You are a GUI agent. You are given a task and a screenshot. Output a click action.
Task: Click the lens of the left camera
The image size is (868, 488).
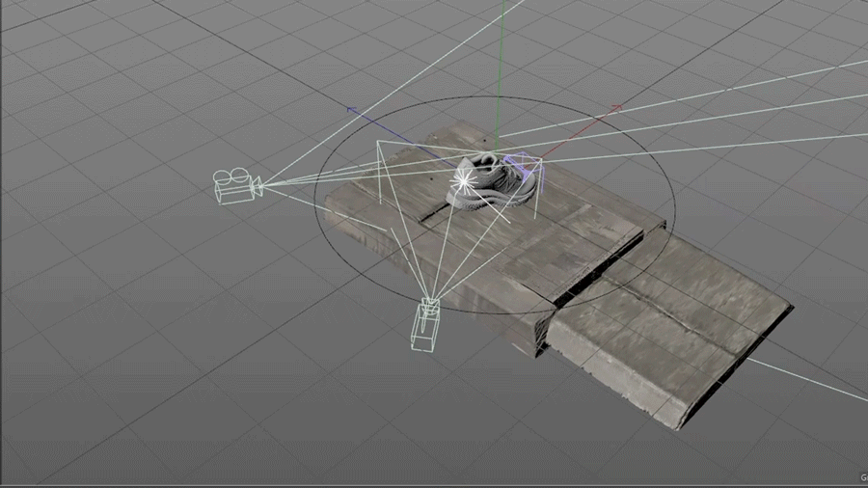[257, 185]
